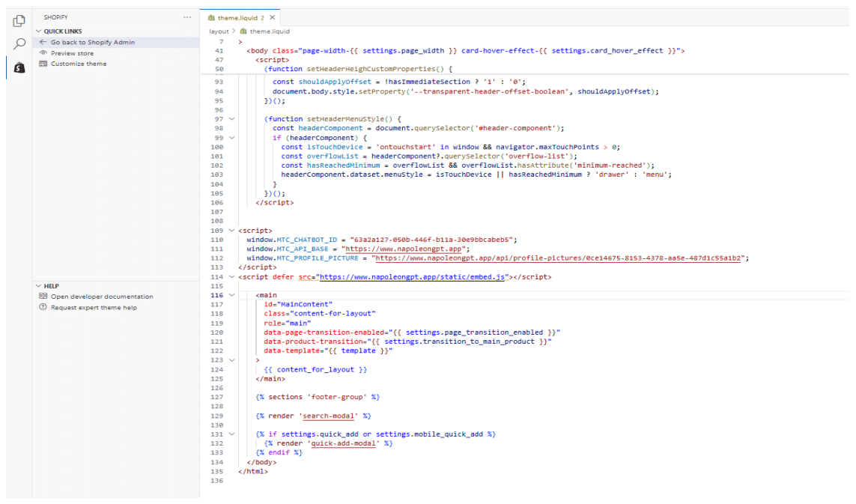
Task: Fold the script block at line 109
Action: click(231, 231)
